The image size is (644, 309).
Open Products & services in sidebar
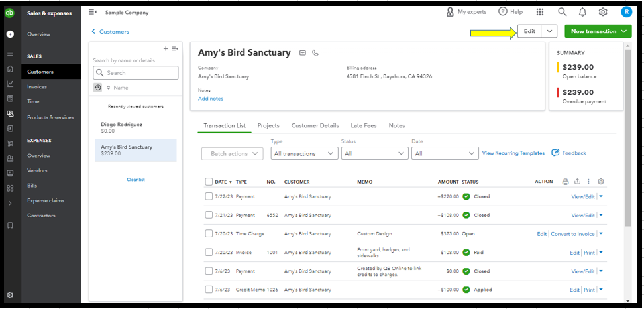pos(51,117)
